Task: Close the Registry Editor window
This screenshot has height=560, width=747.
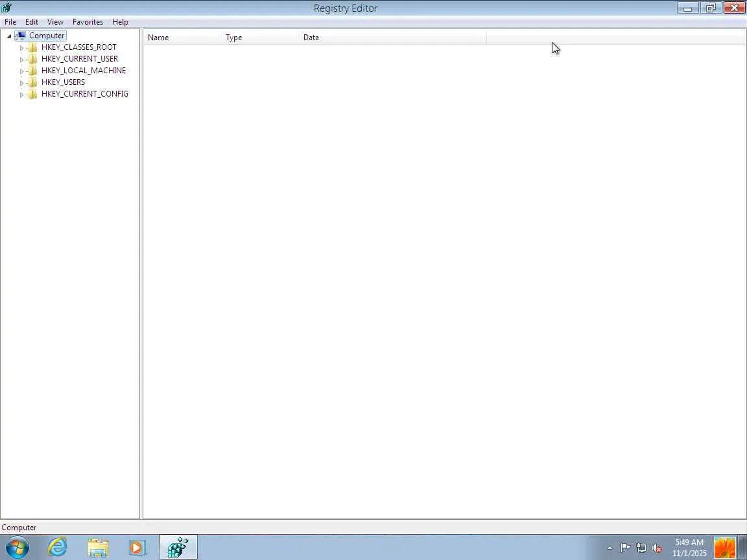Action: click(x=735, y=8)
